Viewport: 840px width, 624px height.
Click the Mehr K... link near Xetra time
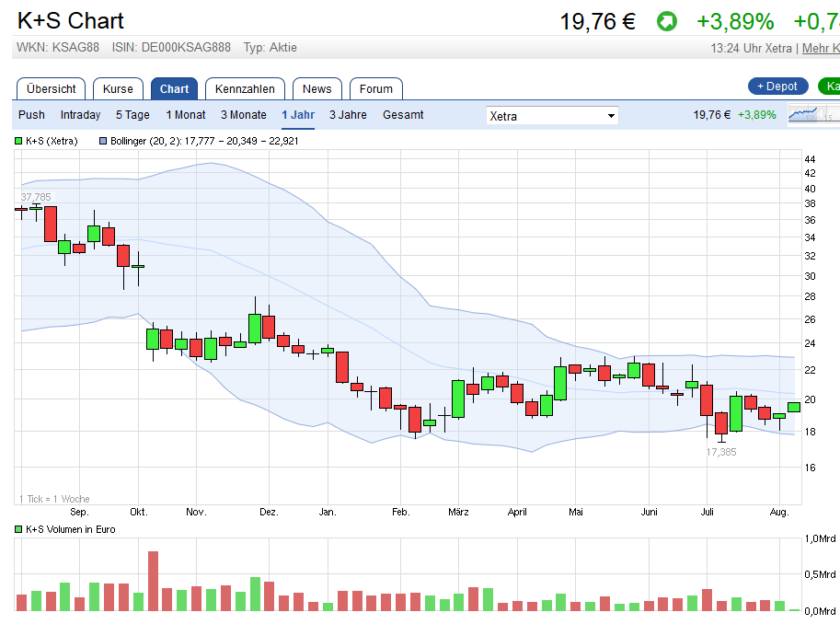(821, 48)
